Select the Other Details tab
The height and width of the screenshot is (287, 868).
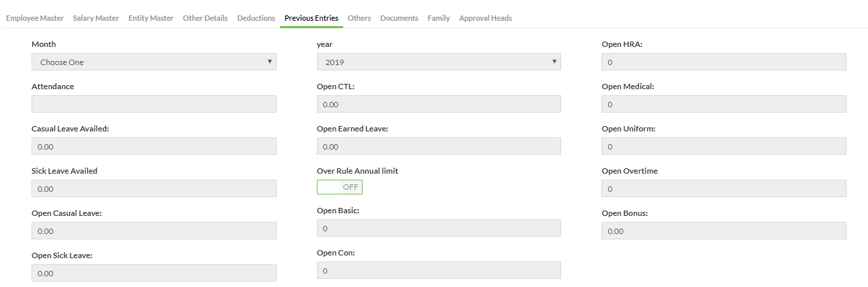pos(205,18)
